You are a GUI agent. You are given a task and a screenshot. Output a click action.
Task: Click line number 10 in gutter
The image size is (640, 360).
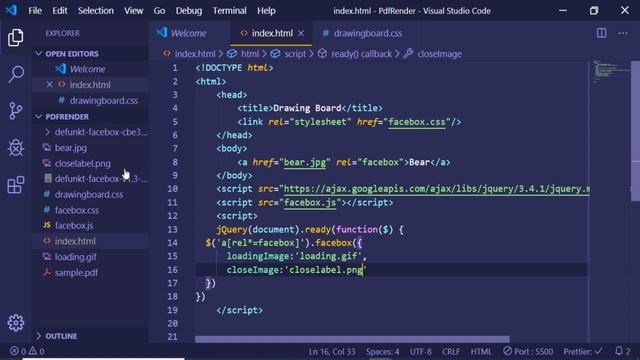point(173,189)
